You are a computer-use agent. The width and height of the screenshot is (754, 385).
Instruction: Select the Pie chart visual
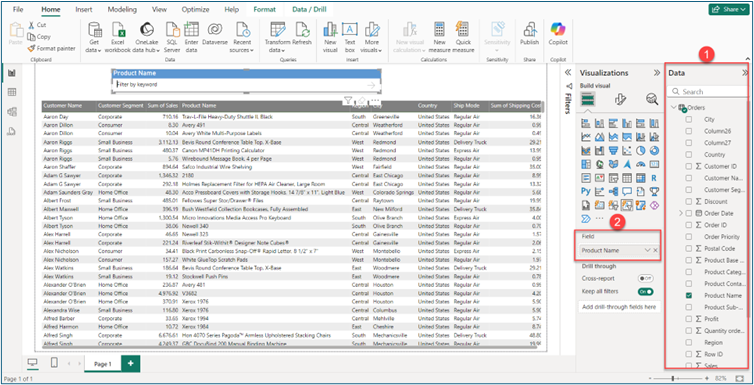click(x=640, y=150)
